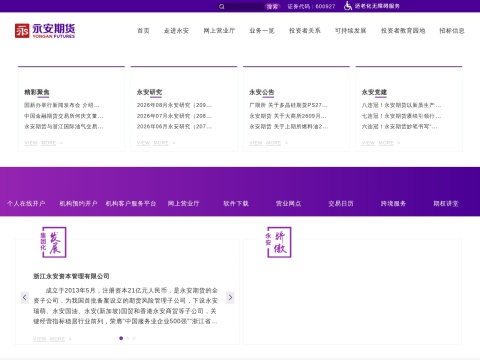
Task: Open 机构客户服务平台 in purple banner
Action: coord(131,203)
